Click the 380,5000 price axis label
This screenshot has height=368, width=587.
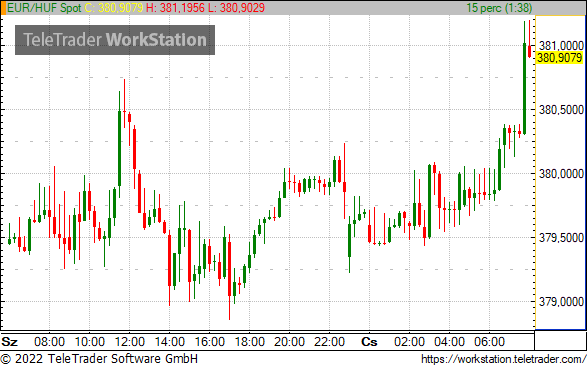pos(561,110)
